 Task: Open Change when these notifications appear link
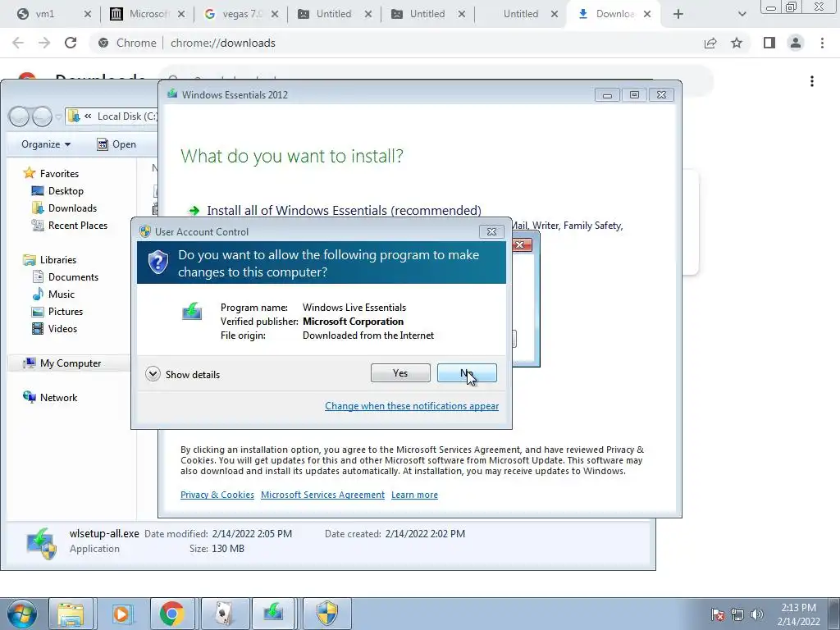click(x=412, y=406)
